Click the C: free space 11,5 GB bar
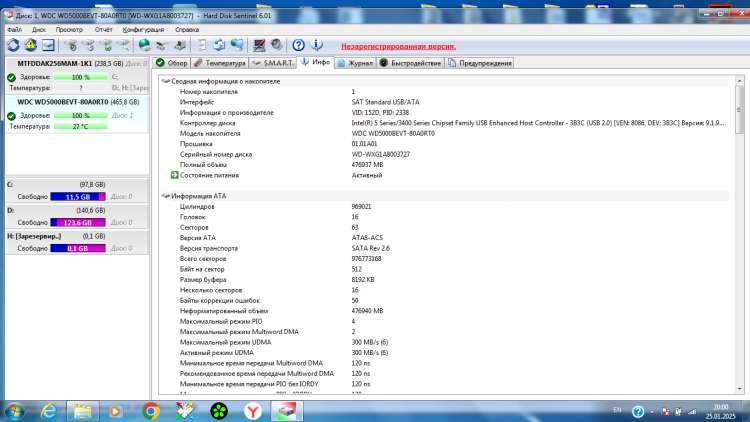 point(78,197)
